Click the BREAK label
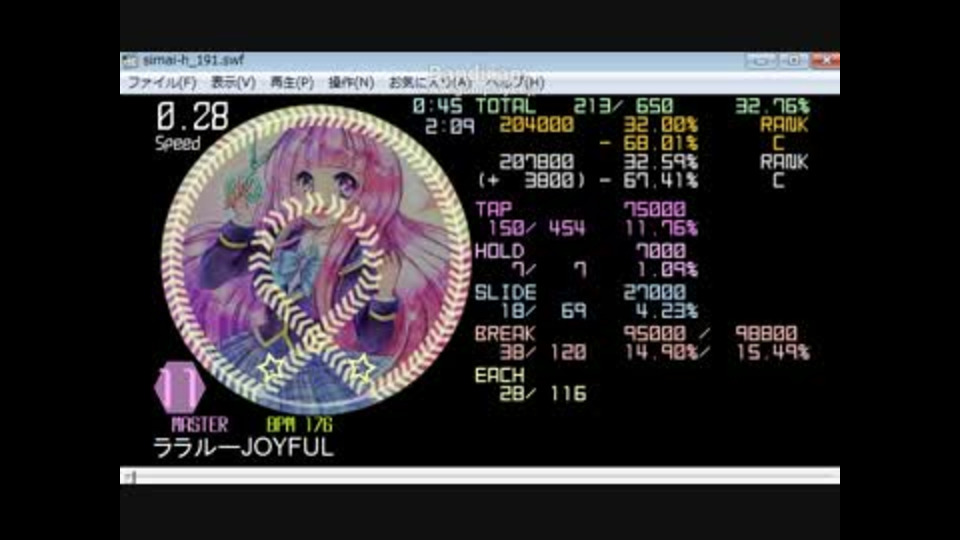Screen dimensions: 960x540 tap(505, 334)
